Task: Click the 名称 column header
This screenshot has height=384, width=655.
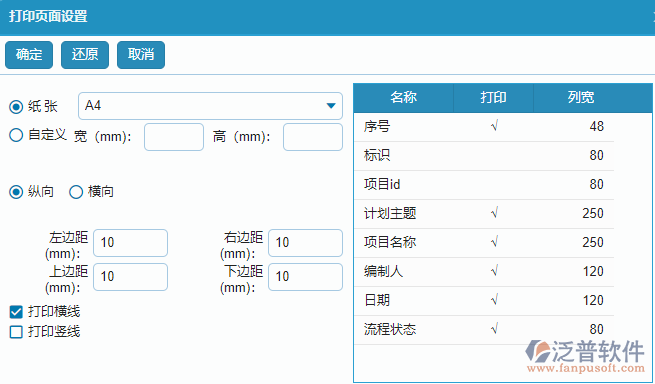Action: (404, 98)
